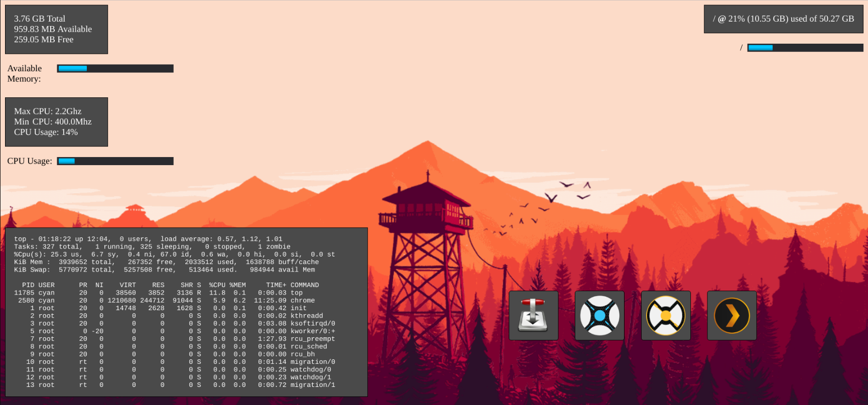868x405 pixels.
Task: Click the root disk usage bar
Action: [805, 48]
